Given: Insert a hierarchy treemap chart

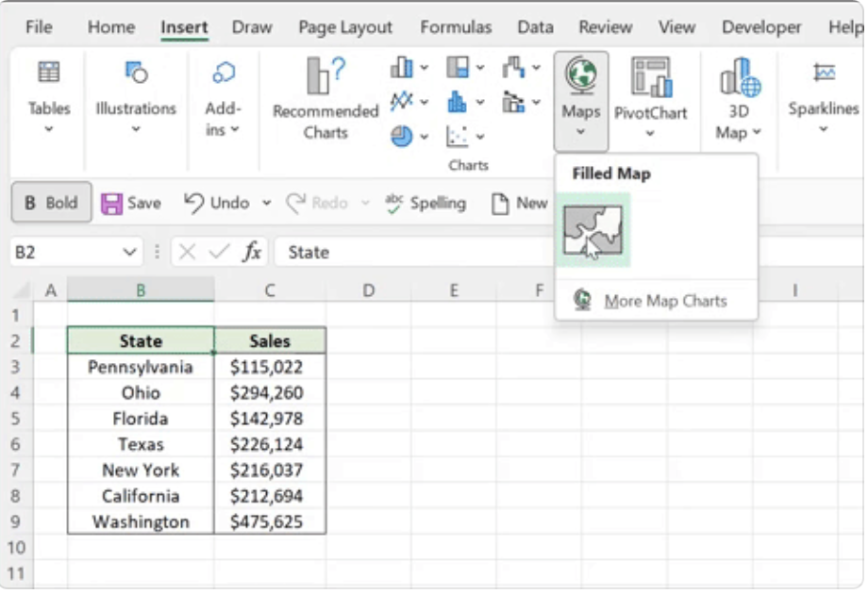Looking at the screenshot, I should pyautogui.click(x=458, y=68).
